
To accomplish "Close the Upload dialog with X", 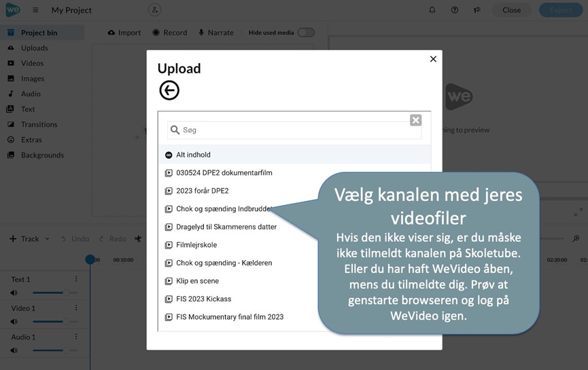I will pos(433,59).
